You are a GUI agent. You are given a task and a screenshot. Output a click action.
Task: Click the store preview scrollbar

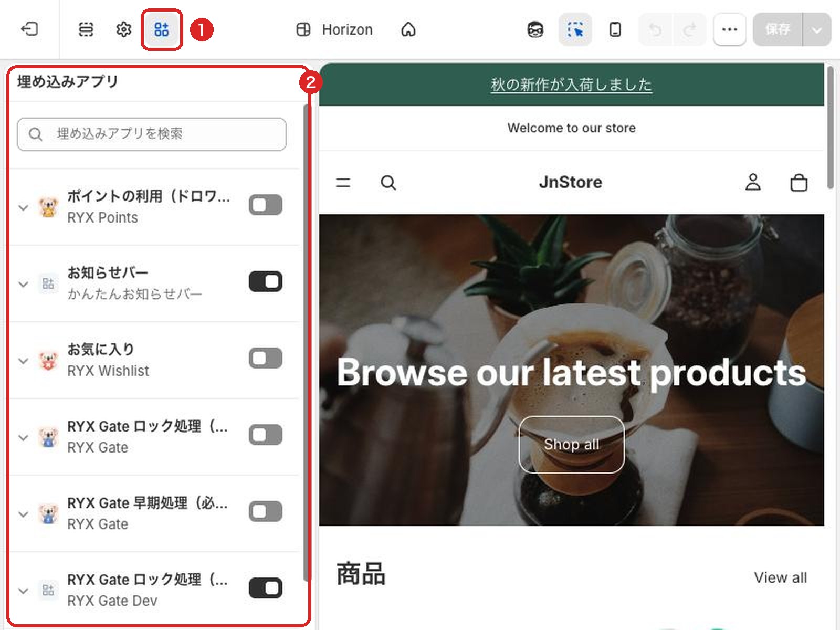click(830, 127)
